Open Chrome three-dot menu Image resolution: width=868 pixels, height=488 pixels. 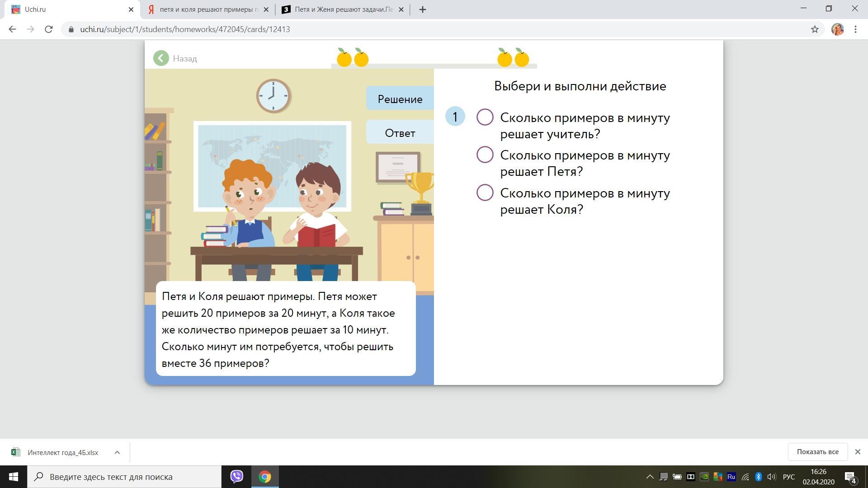pos(855,29)
